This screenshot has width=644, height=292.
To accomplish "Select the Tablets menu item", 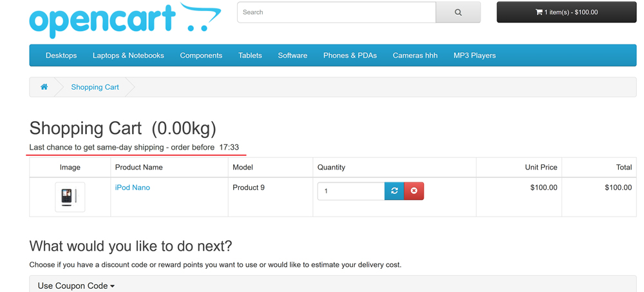I will tap(250, 55).
